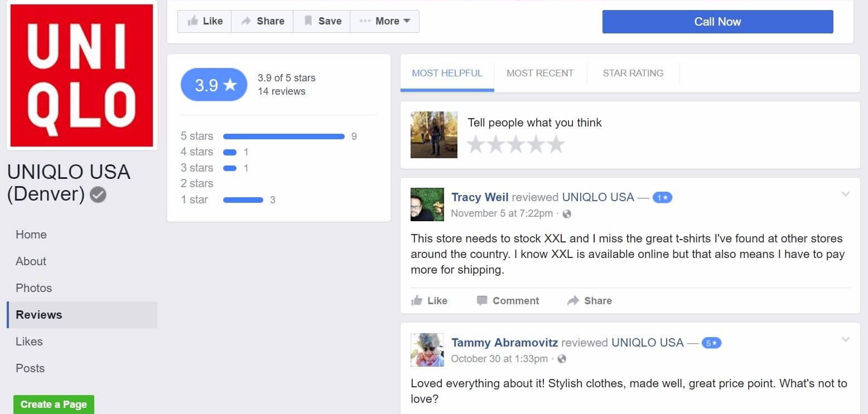Screen dimensions: 868x414
Task: Click the verified badge beside UNIQLO USA (Denver)
Action: pyautogui.click(x=98, y=194)
